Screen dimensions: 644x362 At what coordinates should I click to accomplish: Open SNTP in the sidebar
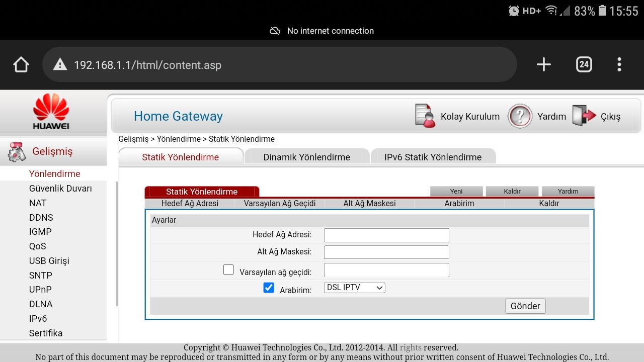tap(41, 275)
